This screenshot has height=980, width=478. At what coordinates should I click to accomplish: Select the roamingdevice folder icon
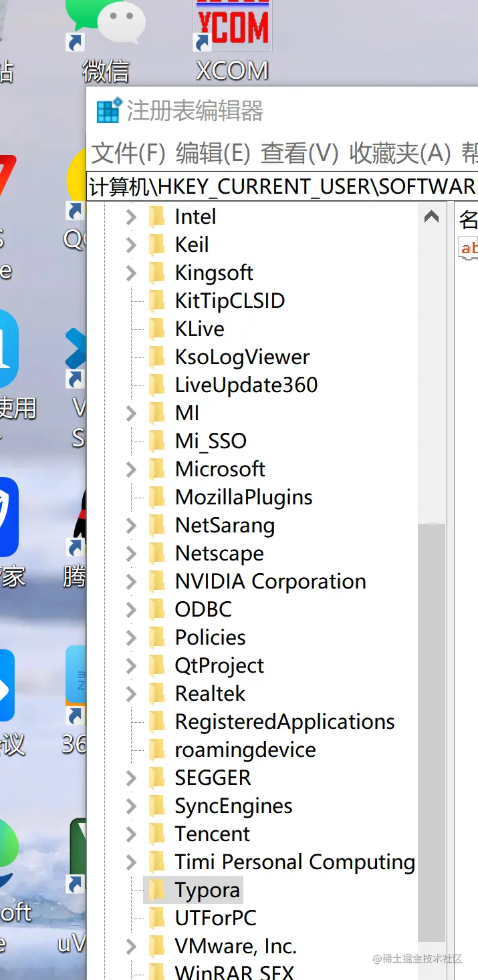[156, 750]
